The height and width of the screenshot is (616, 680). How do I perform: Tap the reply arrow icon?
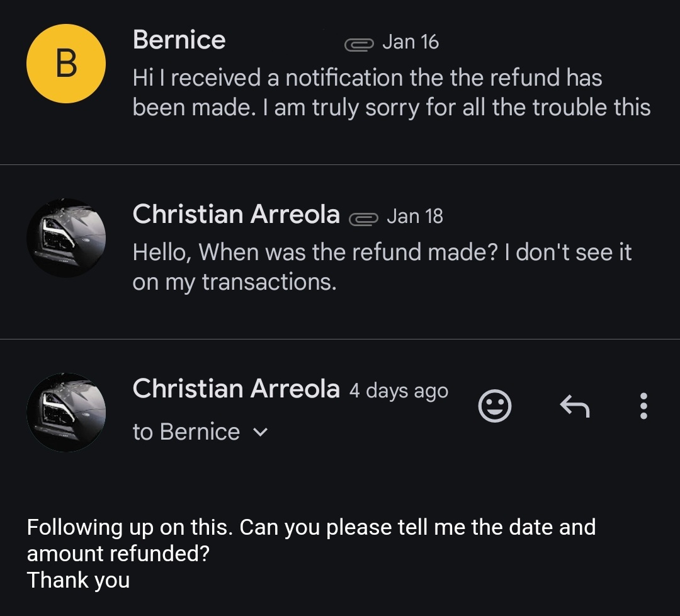coord(574,406)
